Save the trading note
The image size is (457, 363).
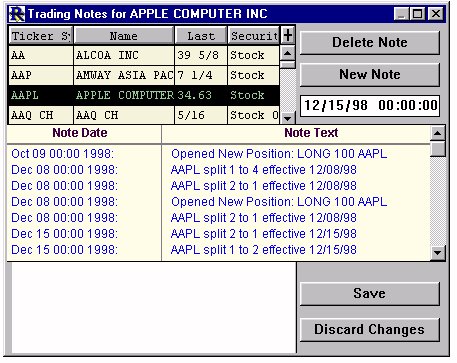tap(370, 294)
